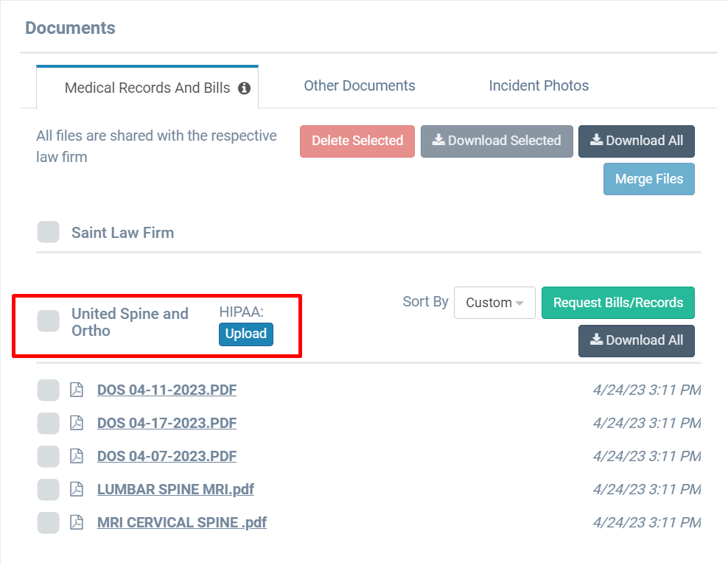Viewport: 728px width, 565px height.
Task: Open the DOS 04-17-2023.PDF link
Action: point(167,423)
